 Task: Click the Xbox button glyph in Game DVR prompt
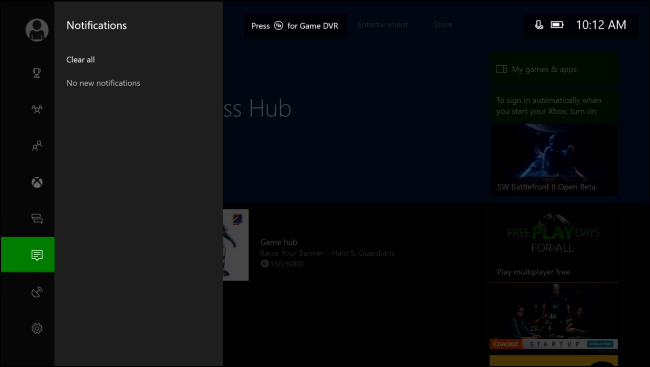coord(279,26)
